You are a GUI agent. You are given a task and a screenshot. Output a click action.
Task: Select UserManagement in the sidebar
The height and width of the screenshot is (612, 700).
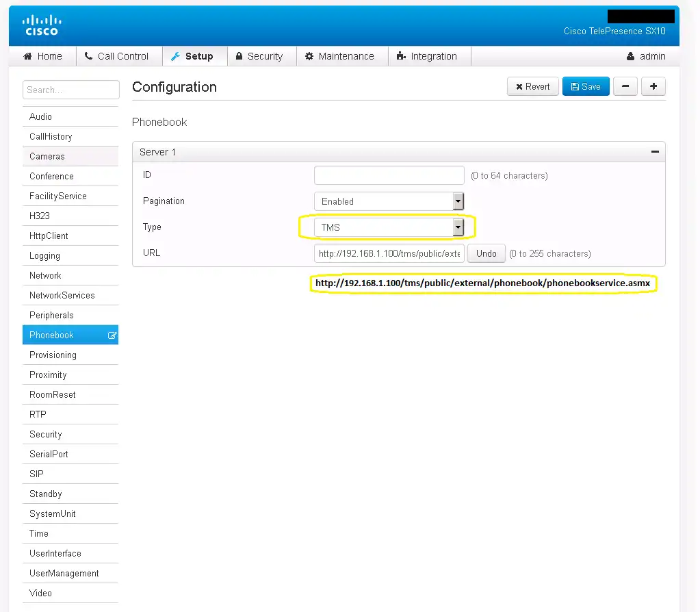point(70,574)
